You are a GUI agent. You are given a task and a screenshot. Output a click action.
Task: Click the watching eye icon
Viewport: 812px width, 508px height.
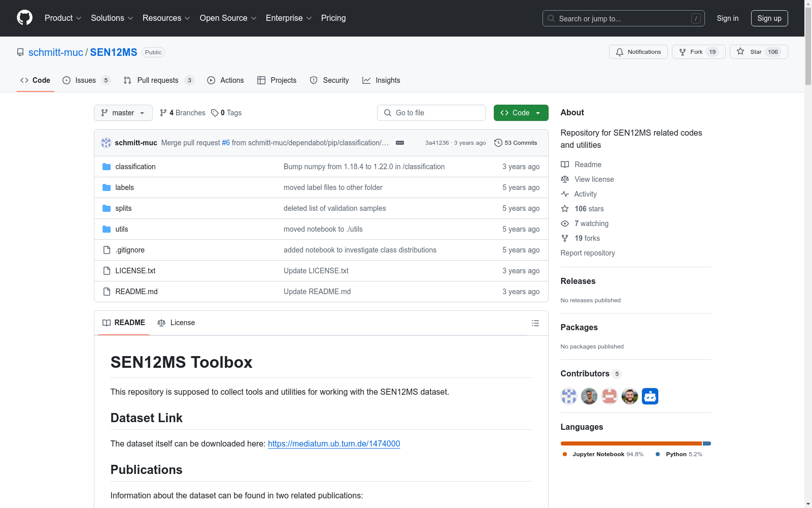tap(565, 224)
